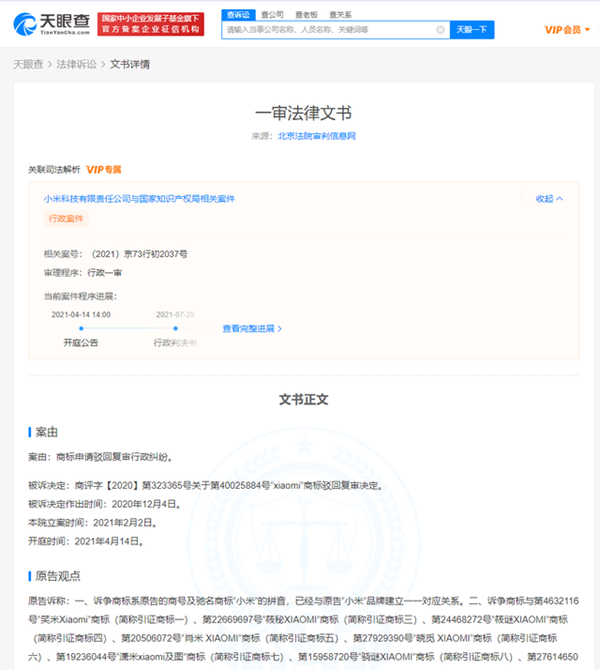Click the 行政案件 tag
The width and height of the screenshot is (600, 670).
66,218
